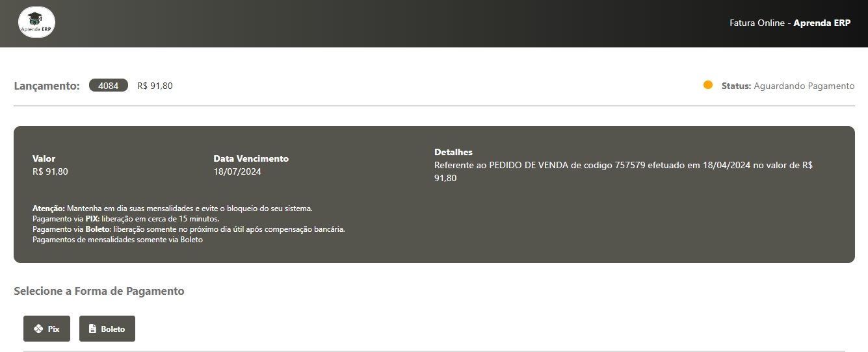Click the Boleto document icon
Screen dimensions: 868x352
pos(92,329)
